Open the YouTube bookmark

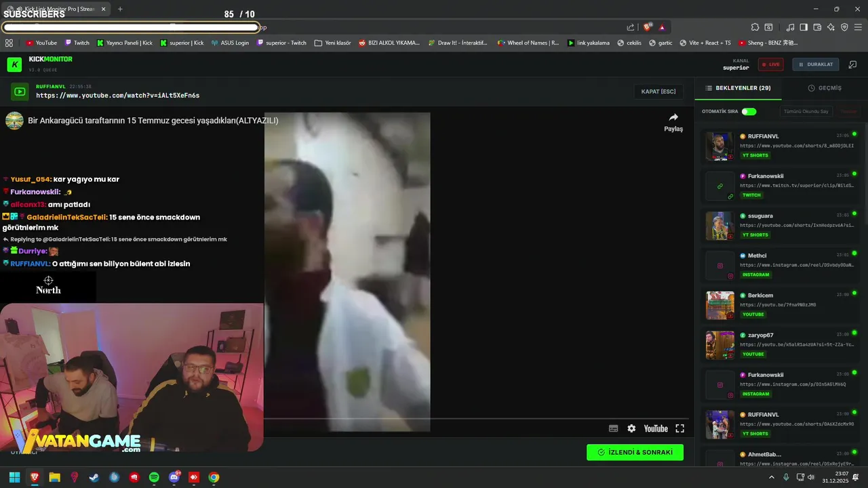point(41,43)
